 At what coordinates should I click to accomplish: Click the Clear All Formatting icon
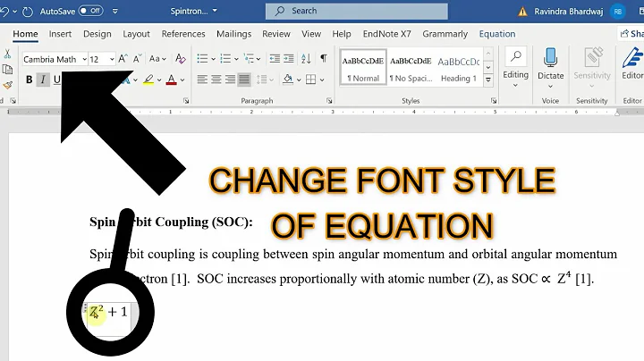tap(180, 59)
